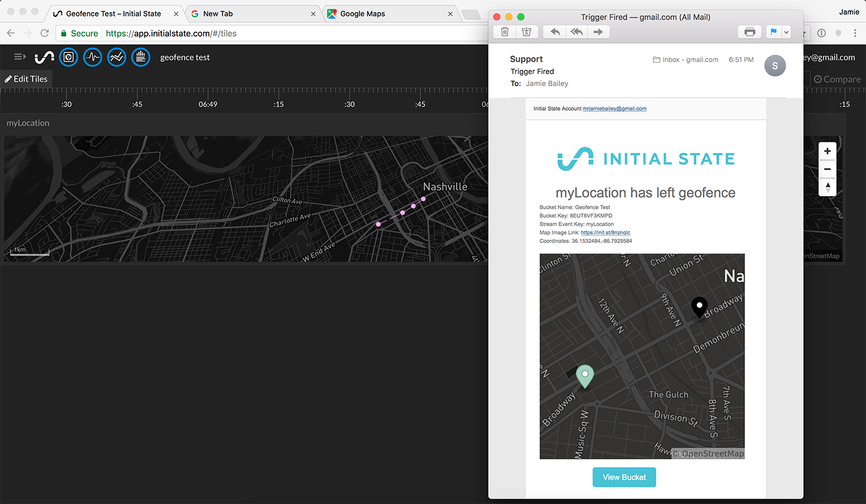Delete the email with trash icon
The width and height of the screenshot is (866, 504).
505,32
